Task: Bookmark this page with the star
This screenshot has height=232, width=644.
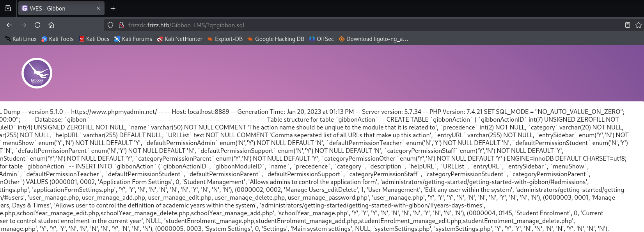Action: pyautogui.click(x=639, y=25)
